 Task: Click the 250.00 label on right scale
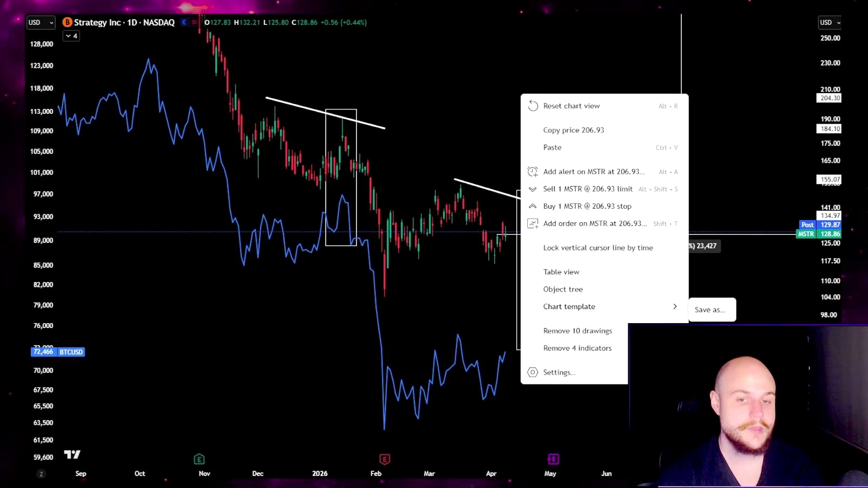tap(830, 38)
